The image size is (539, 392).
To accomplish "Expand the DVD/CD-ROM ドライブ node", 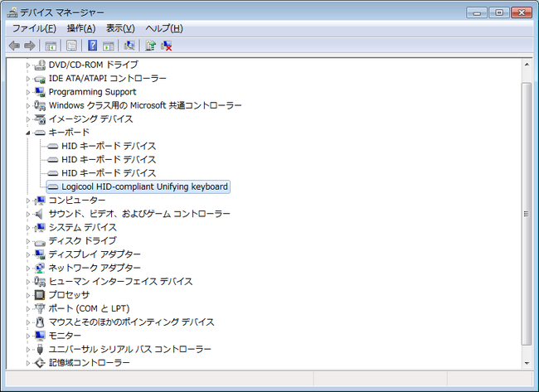I will [x=28, y=65].
